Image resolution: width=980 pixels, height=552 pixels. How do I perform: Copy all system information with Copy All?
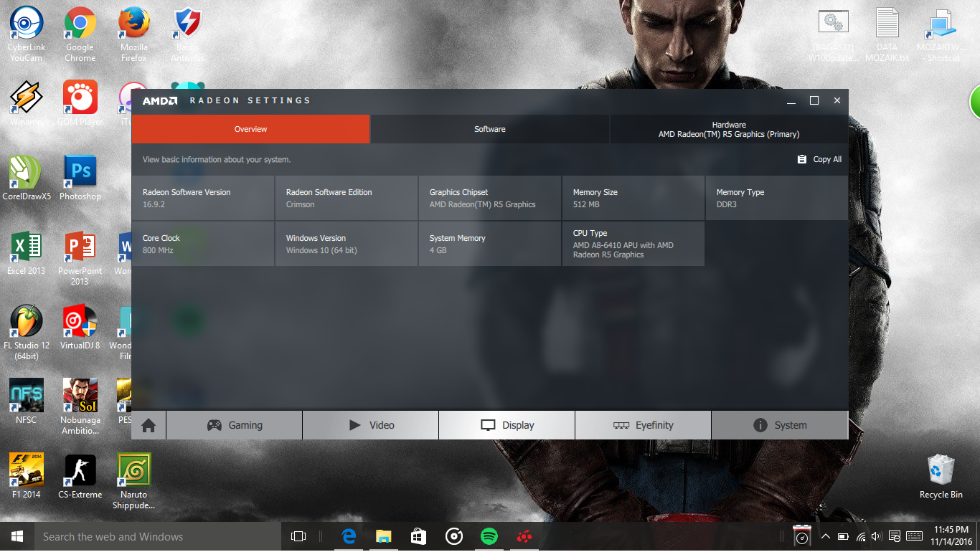[x=819, y=159]
